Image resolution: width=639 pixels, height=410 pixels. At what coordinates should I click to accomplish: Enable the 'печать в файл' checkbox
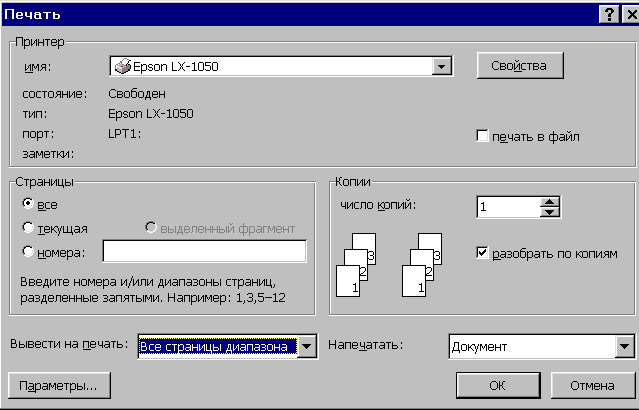482,136
